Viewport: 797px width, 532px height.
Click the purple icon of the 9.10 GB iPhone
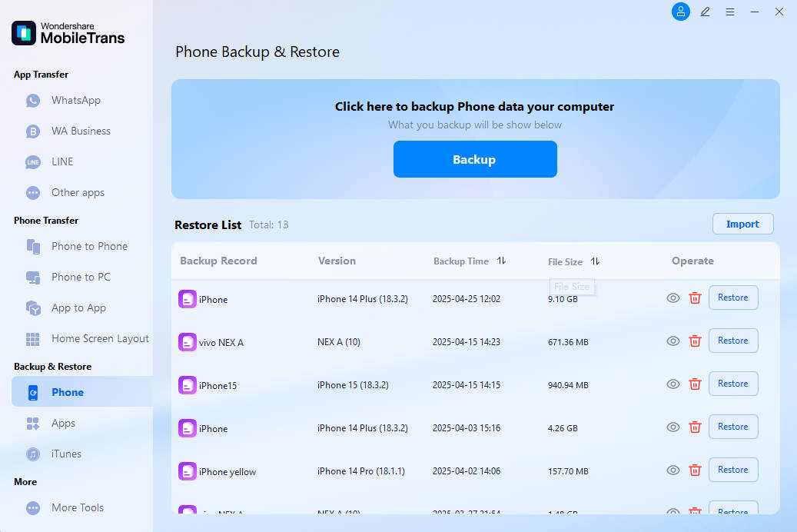(187, 299)
